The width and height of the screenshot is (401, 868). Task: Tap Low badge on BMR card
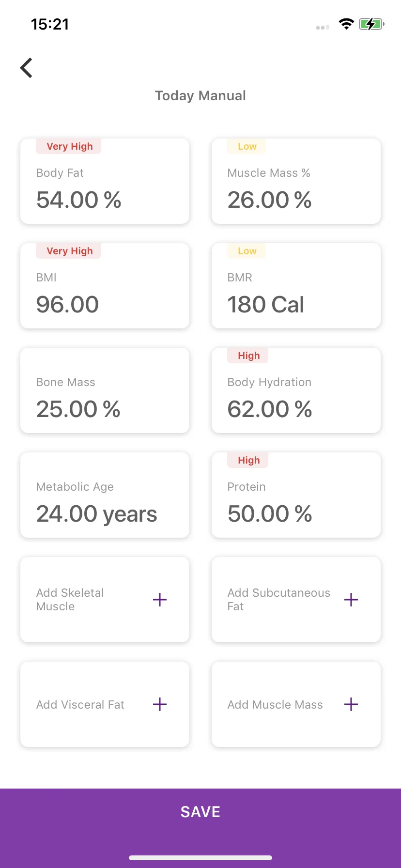click(x=247, y=251)
